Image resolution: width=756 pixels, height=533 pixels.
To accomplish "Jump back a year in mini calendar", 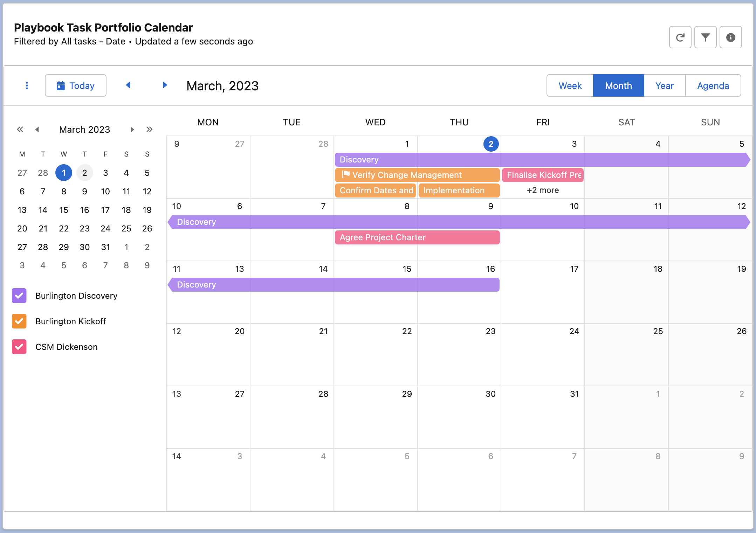I will point(20,129).
